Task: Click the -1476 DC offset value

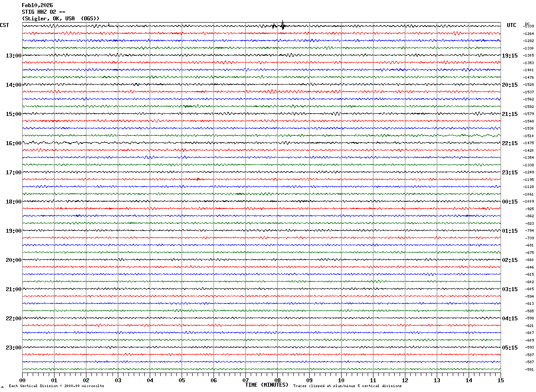Action: pyautogui.click(x=528, y=77)
